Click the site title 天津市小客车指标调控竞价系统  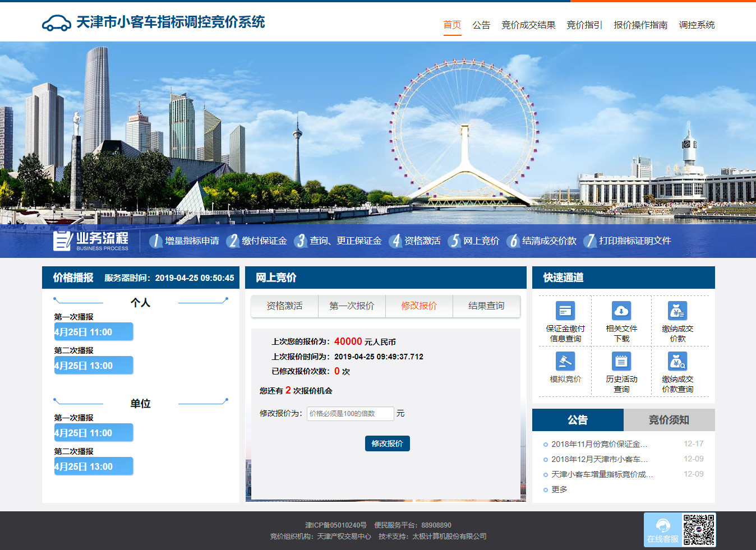170,22
